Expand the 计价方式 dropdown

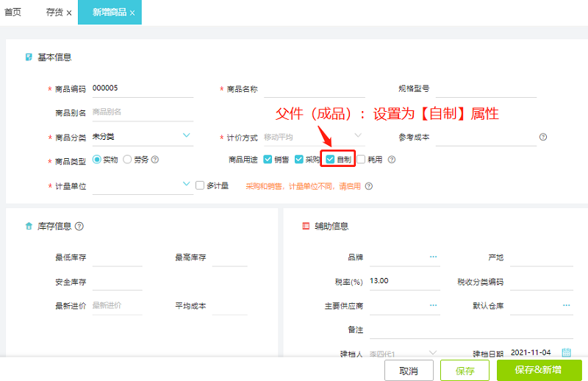(x=358, y=135)
